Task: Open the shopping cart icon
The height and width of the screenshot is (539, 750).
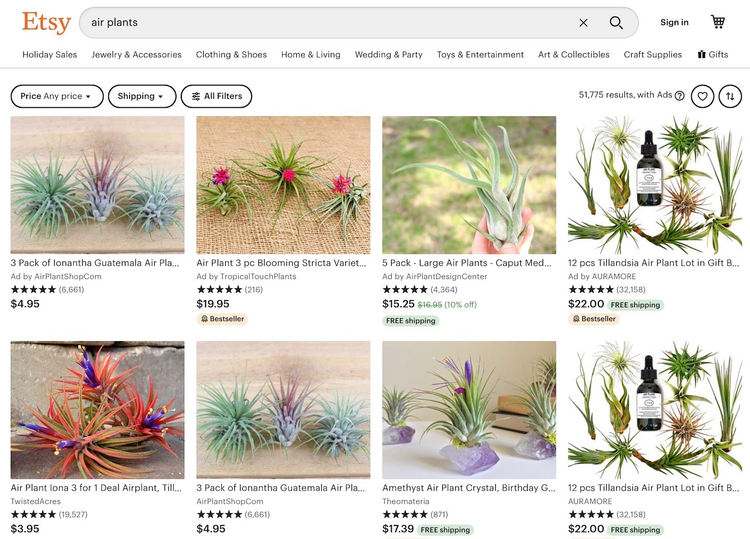Action: [x=717, y=22]
